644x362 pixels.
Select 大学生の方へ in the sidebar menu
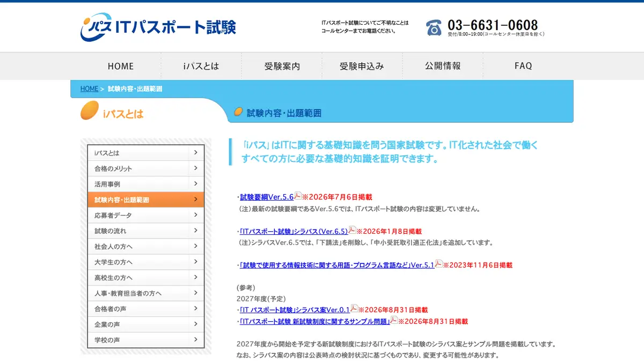(x=146, y=262)
